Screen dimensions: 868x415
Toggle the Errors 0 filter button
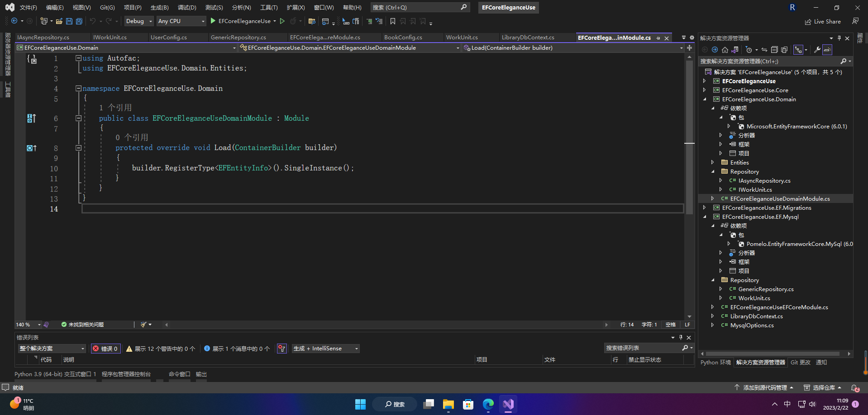(105, 349)
